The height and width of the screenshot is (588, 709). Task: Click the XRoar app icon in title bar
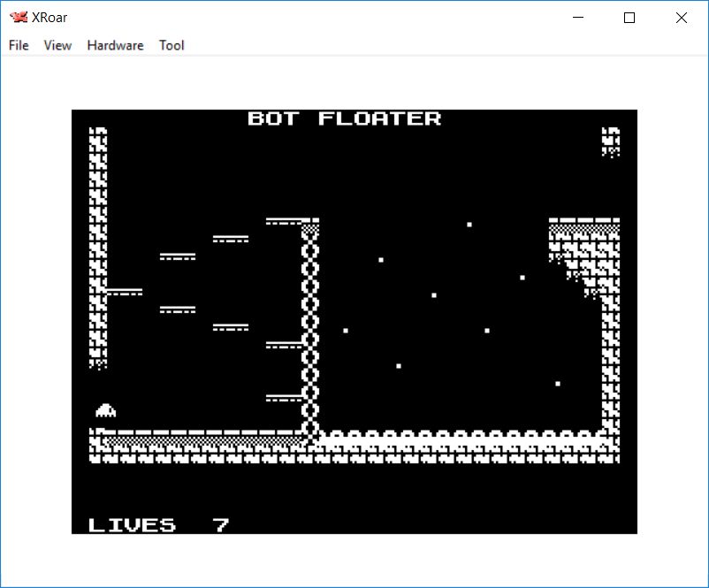(x=18, y=18)
